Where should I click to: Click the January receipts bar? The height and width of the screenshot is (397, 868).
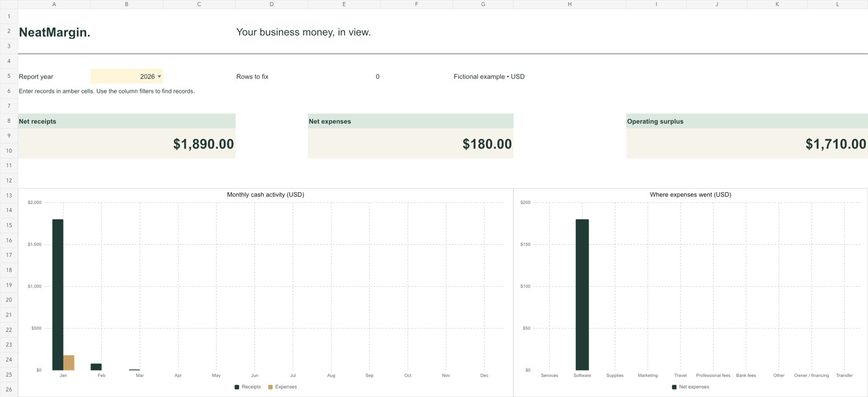click(58, 295)
